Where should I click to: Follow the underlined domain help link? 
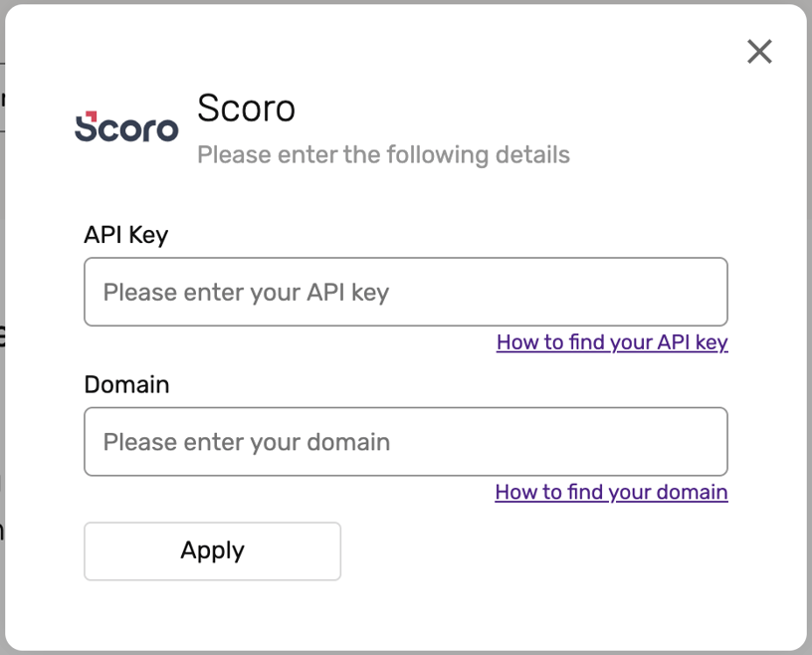coord(610,492)
